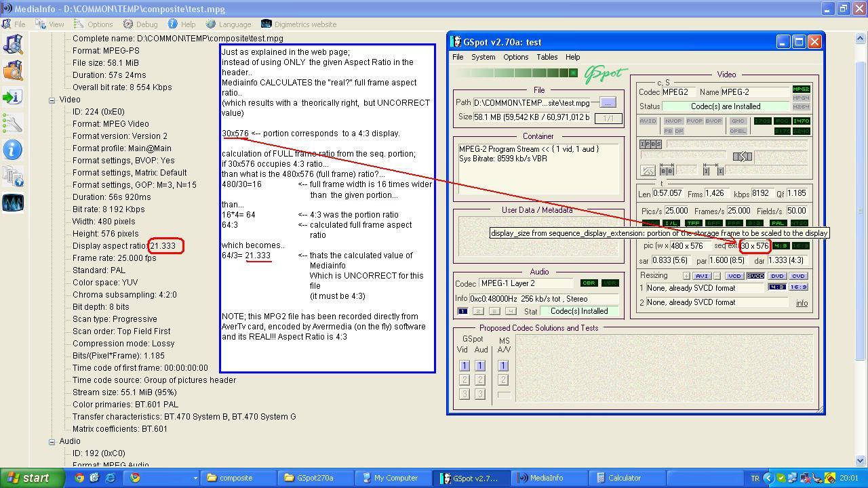Click the frame-order arrow icon in GSpot
Screen dimensions: 868x488
(743, 157)
